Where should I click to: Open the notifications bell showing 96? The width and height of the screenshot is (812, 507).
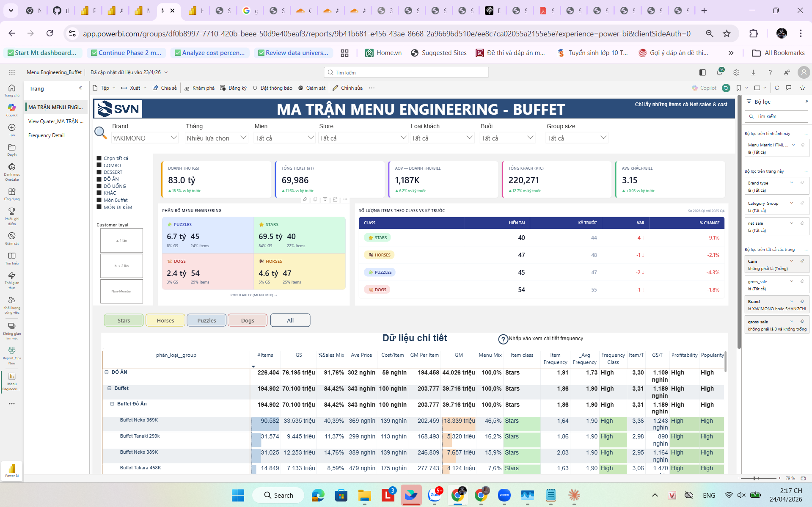[719, 72]
